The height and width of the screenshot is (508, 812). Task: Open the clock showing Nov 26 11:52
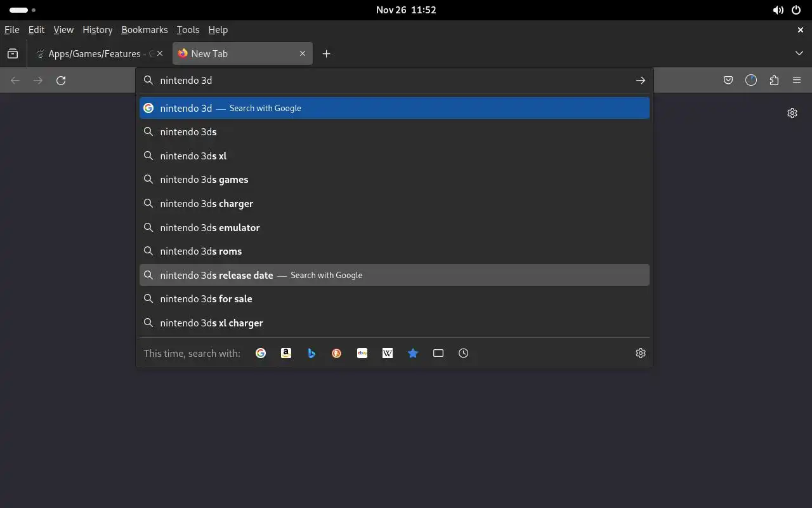tap(406, 10)
